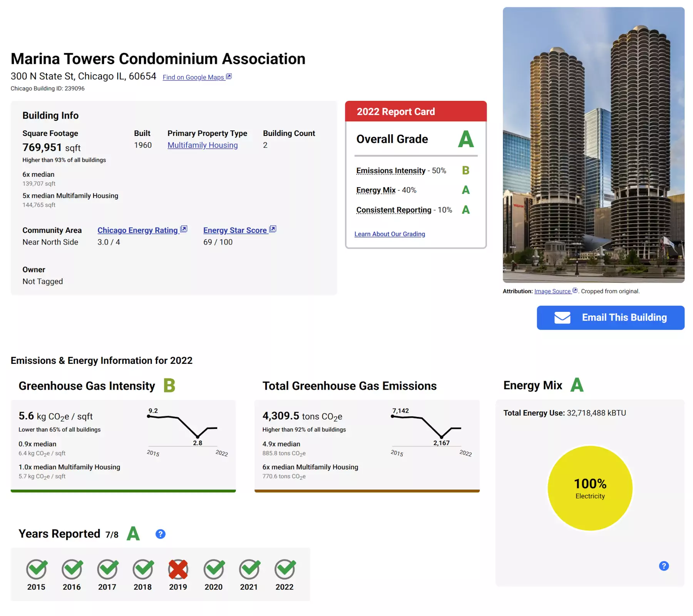Image resolution: width=693 pixels, height=616 pixels.
Task: Open the Image Source attribution link
Action: tap(552, 291)
